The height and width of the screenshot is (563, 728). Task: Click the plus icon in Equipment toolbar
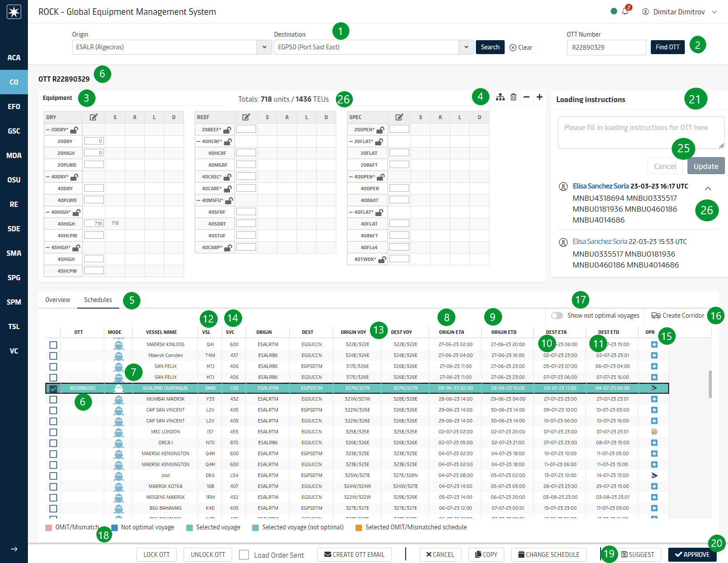pos(540,97)
